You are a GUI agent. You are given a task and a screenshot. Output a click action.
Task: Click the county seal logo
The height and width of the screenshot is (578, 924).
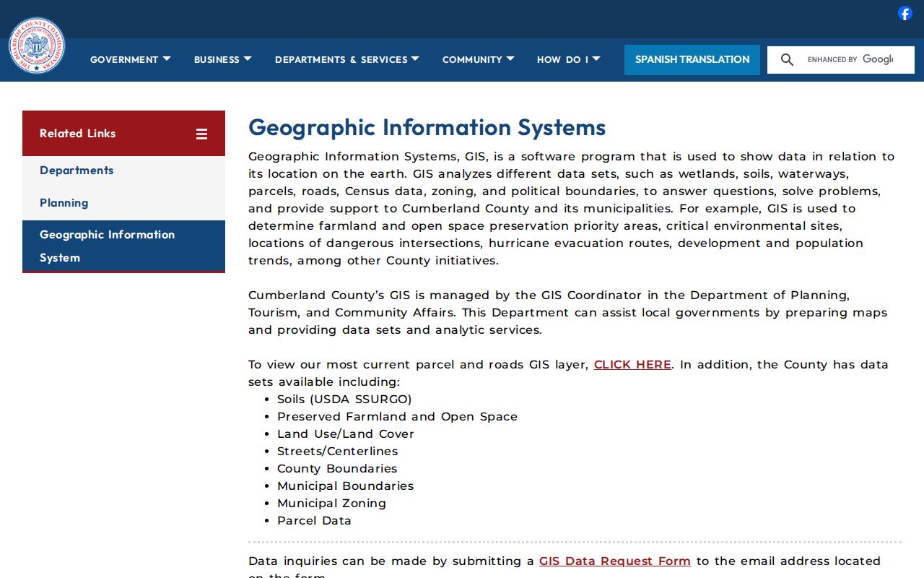pos(37,46)
